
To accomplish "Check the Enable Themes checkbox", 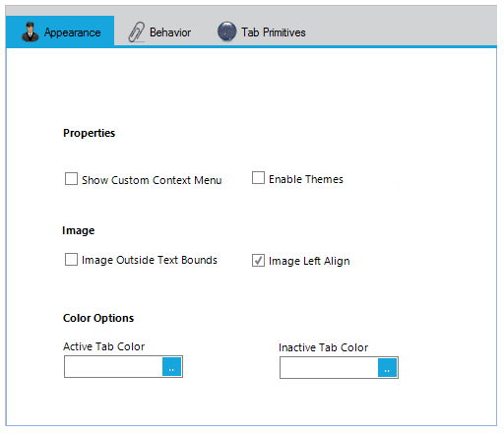I will click(x=258, y=178).
